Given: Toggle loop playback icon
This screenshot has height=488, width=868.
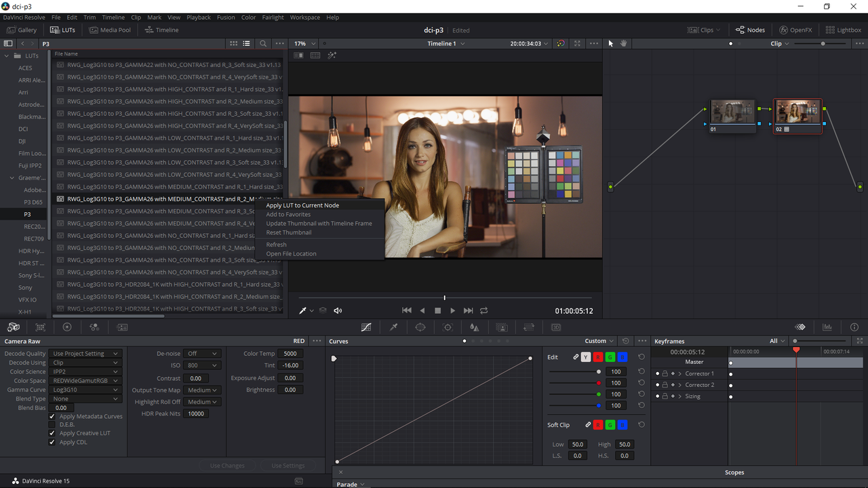Looking at the screenshot, I should 484,310.
